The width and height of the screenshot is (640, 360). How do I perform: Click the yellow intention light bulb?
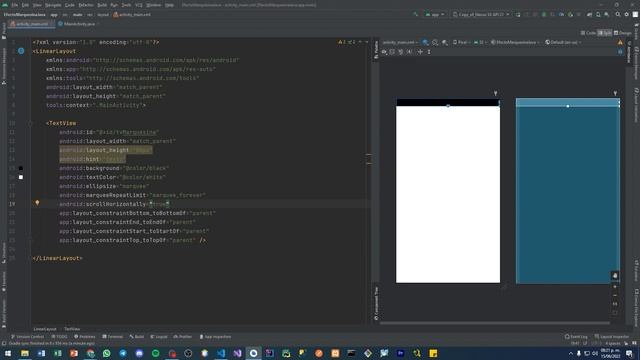37,203
